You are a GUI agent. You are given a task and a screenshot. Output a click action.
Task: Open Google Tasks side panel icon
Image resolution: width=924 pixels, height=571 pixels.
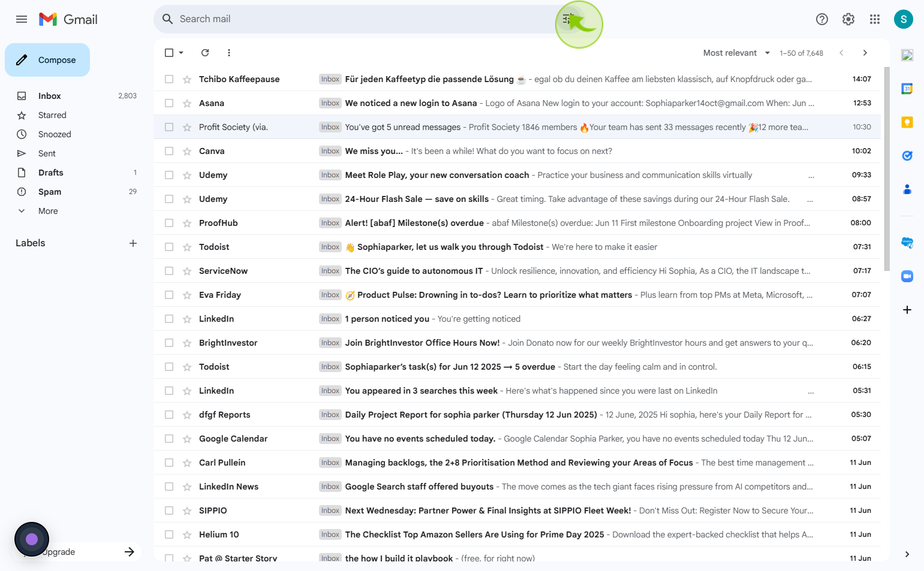coord(907,156)
